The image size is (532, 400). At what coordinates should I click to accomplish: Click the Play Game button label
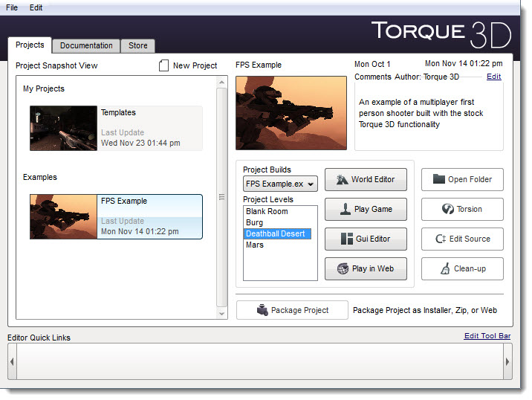click(x=373, y=209)
